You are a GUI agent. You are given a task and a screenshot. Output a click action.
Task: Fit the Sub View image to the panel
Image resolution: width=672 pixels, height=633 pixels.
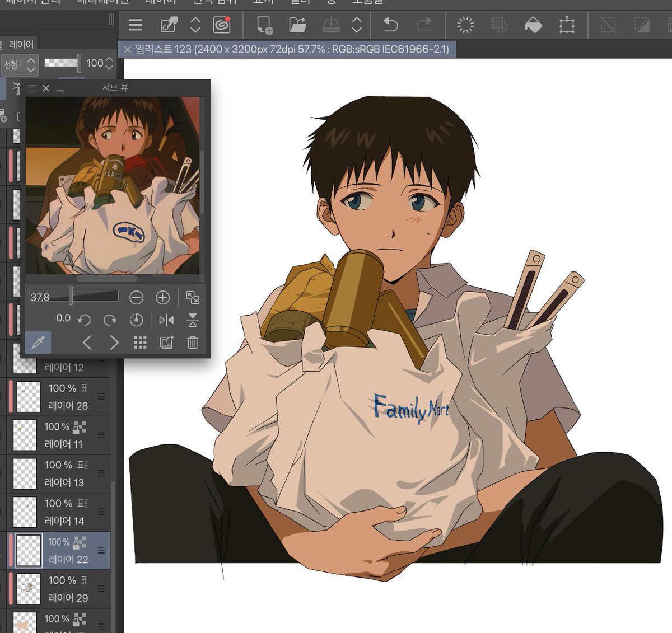point(193,297)
